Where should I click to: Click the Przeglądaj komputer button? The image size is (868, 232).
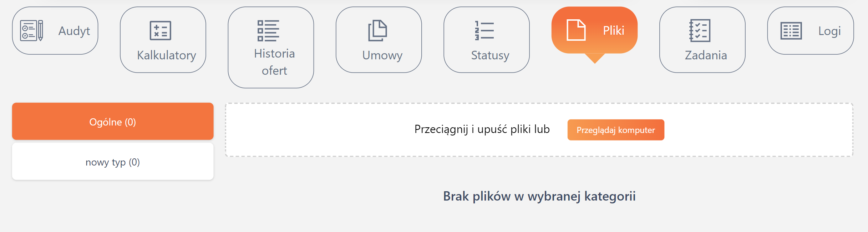615,130
